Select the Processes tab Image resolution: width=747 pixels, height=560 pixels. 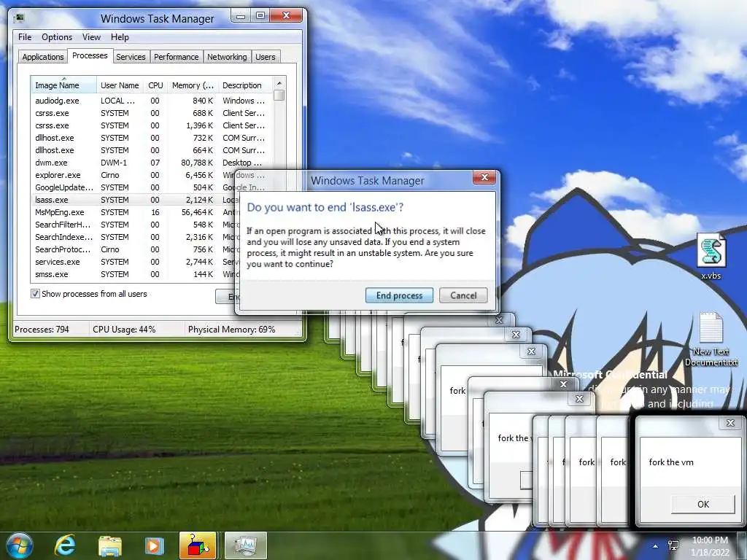90,55
